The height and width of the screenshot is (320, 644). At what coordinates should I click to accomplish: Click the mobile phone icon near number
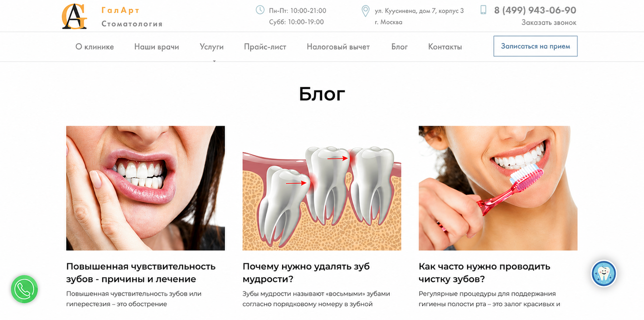(x=483, y=10)
